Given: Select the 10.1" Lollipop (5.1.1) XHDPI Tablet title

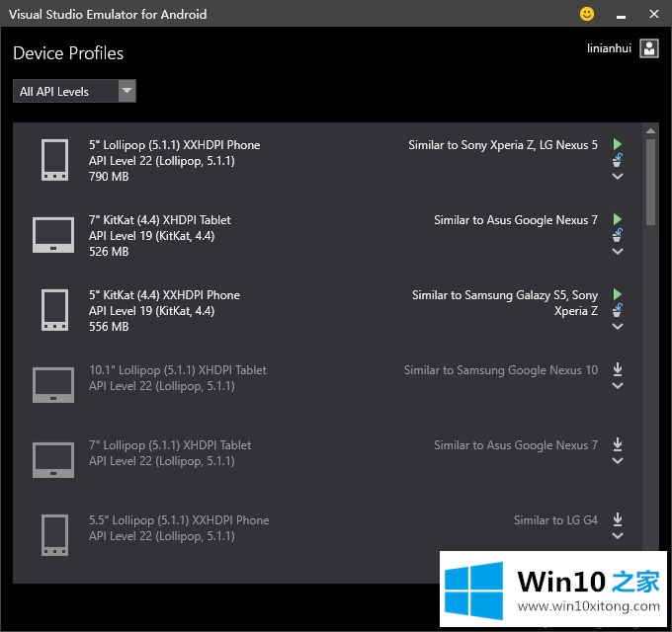Looking at the screenshot, I should (x=178, y=370).
